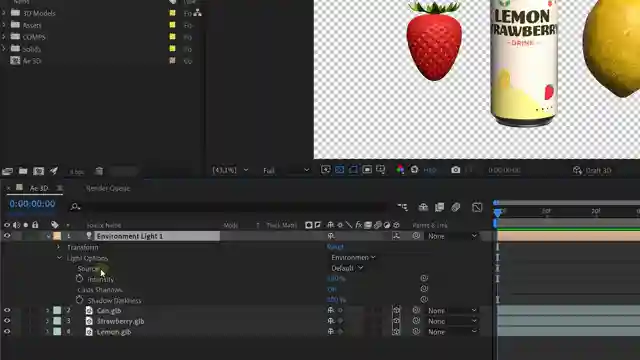Expand the Can.glb layer
The width and height of the screenshot is (640, 360).
coord(47,311)
